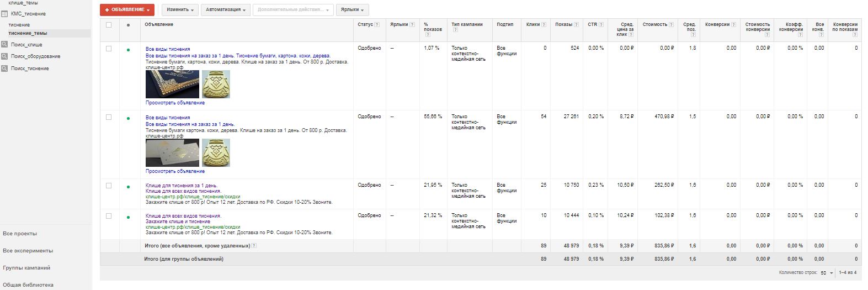Screen dimensions: 868x290
Task: Sort by the Объявление column header
Action: (x=159, y=24)
